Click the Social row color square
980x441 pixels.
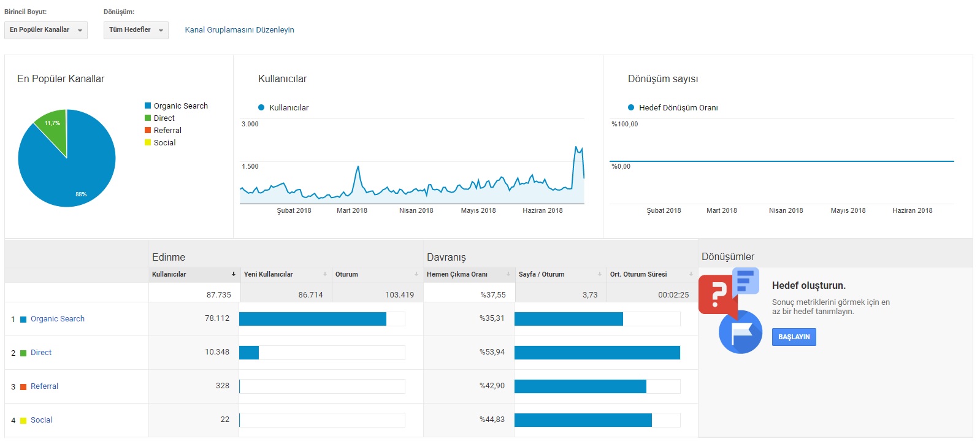23,421
